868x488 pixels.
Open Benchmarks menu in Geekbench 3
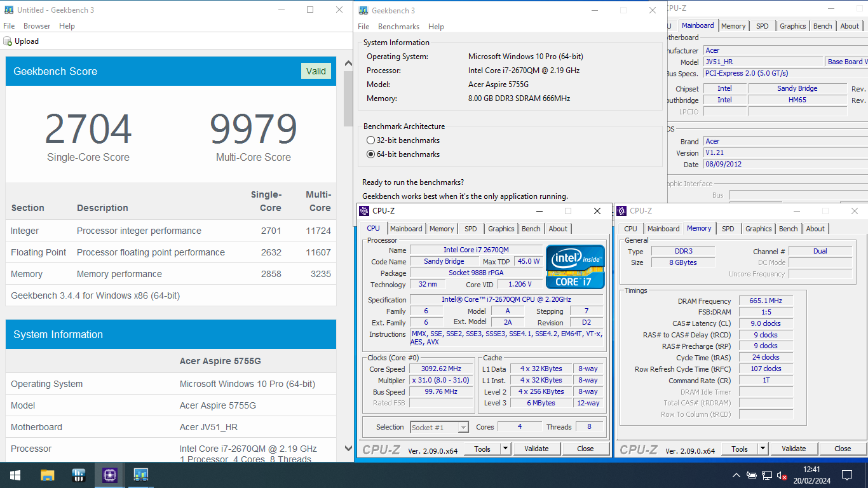398,27
